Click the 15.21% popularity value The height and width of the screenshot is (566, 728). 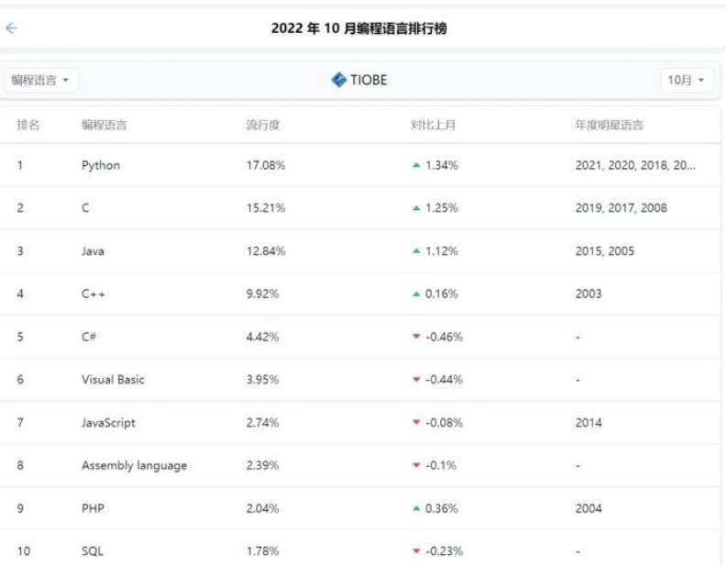click(266, 207)
